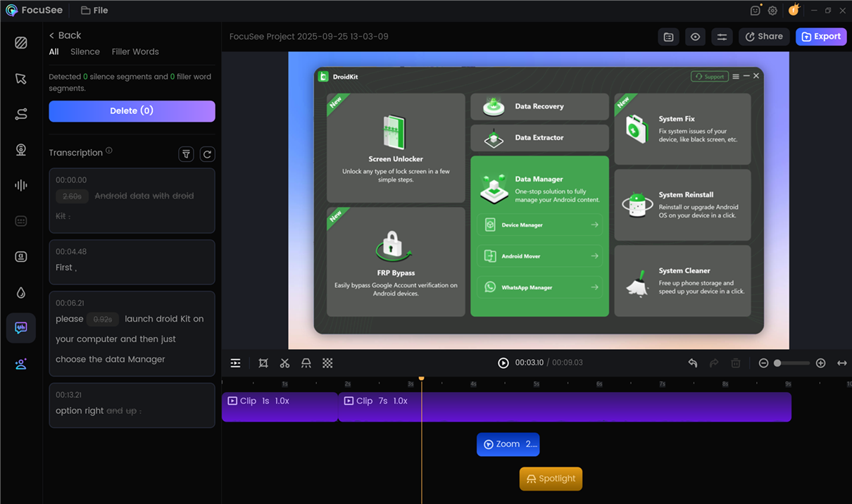This screenshot has width=852, height=504.
Task: Select the Zoom block on timeline
Action: 508,444
